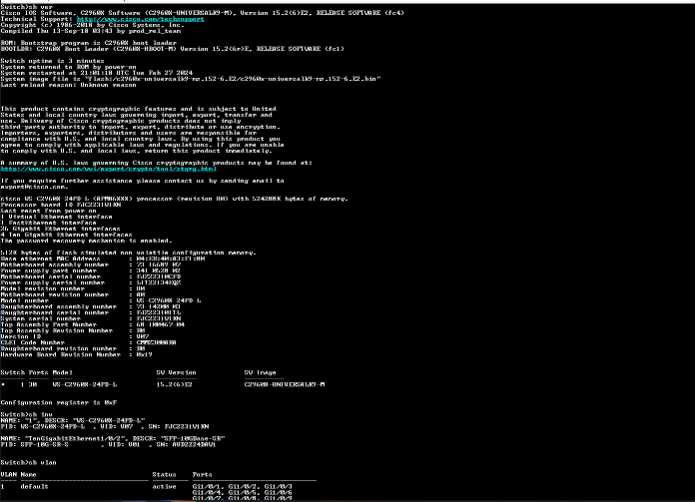Click the 'Version ID' row
The width and height of the screenshot is (695, 502).
75,336
